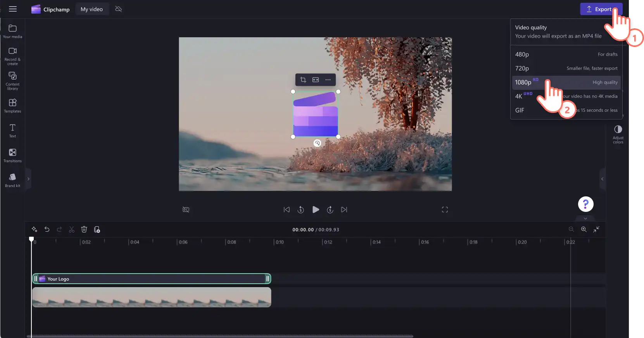644x338 pixels.
Task: Select 1080p High quality option
Action: click(566, 82)
